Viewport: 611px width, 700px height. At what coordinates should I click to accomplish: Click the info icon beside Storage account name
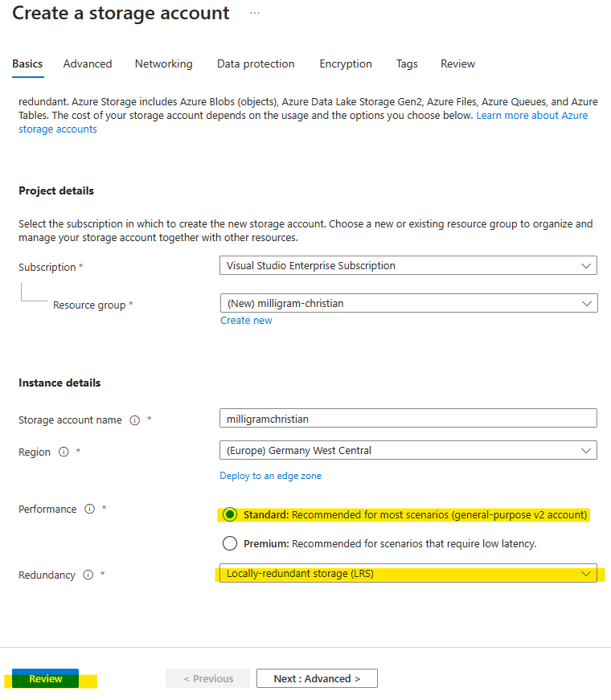click(134, 420)
